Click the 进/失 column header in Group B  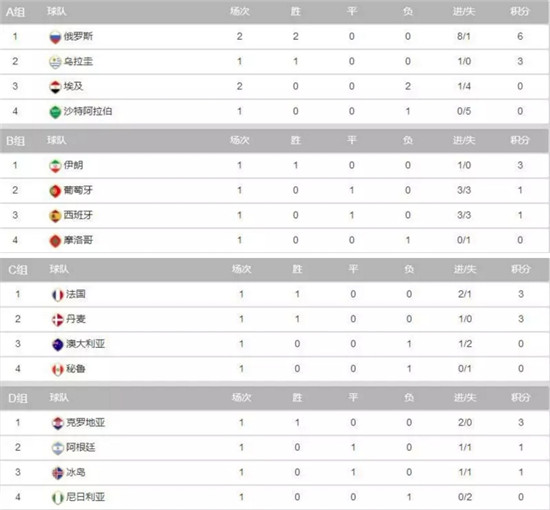point(464,140)
